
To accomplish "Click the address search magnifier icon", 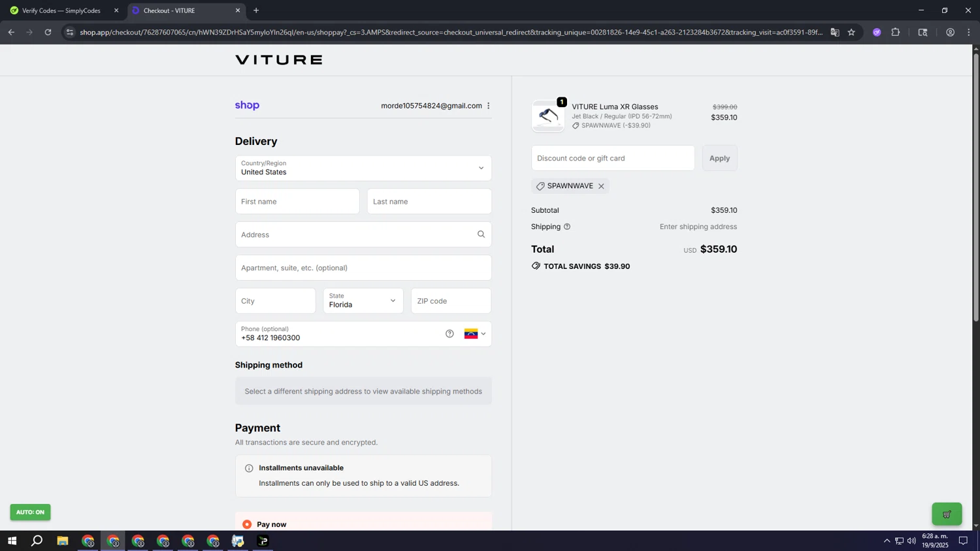I will point(481,234).
